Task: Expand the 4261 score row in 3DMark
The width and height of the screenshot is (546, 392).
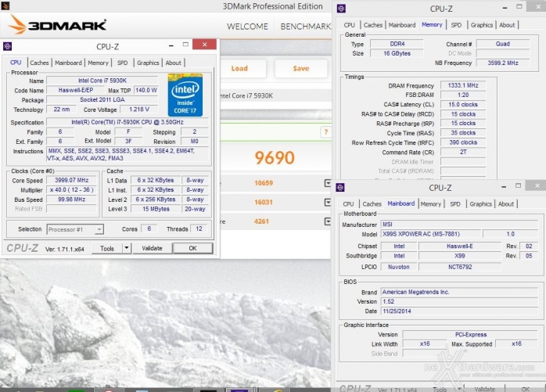Action: tap(328, 221)
